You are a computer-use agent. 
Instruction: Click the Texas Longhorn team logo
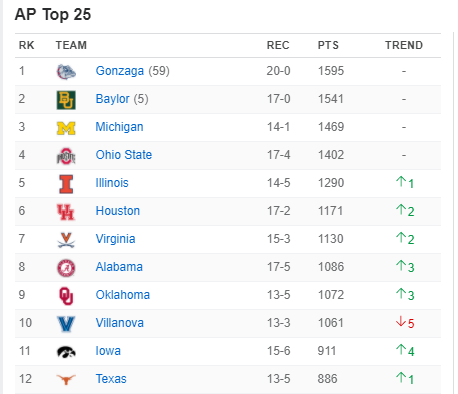click(x=66, y=379)
